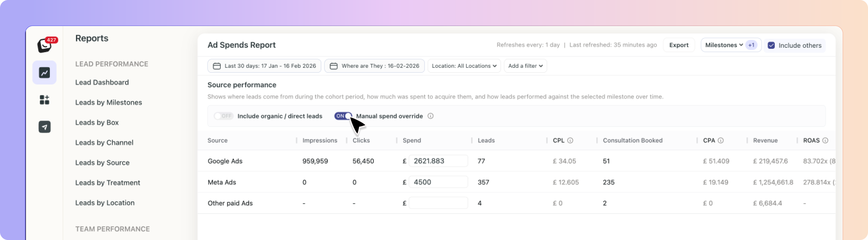Image resolution: width=868 pixels, height=240 pixels.
Task: Expand the Milestones dropdown
Action: pos(724,45)
